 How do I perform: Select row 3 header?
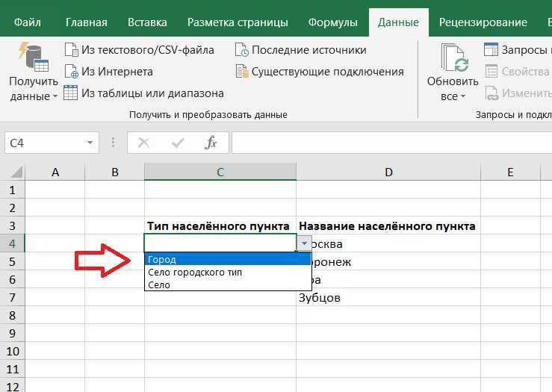pyautogui.click(x=12, y=226)
